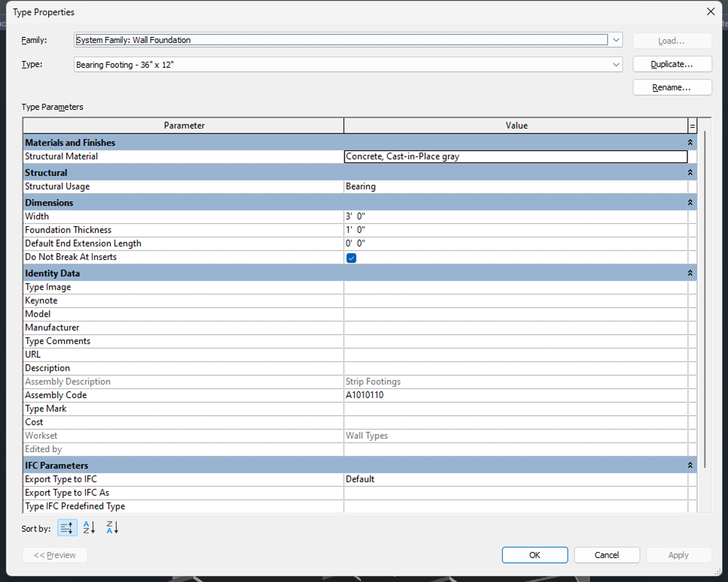Click the Type Image value cell
Viewport: 728px width, 582px height.
[515, 287]
